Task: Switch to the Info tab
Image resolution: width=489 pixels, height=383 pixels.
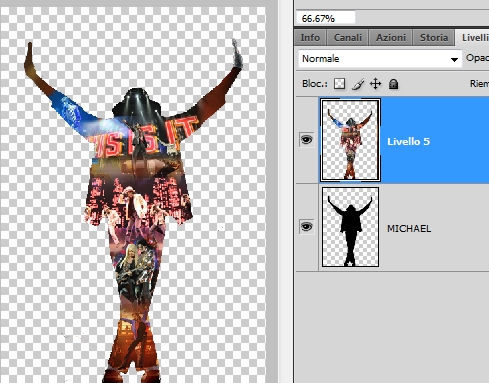Action: pyautogui.click(x=310, y=37)
